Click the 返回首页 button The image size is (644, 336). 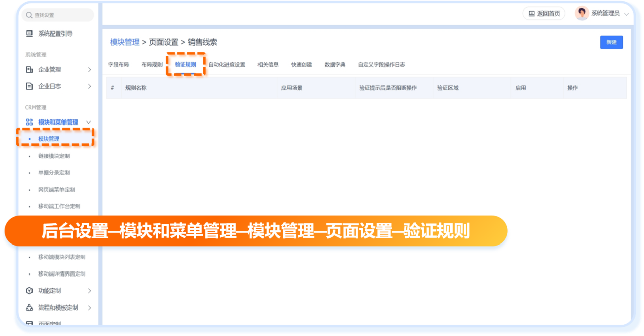[544, 14]
